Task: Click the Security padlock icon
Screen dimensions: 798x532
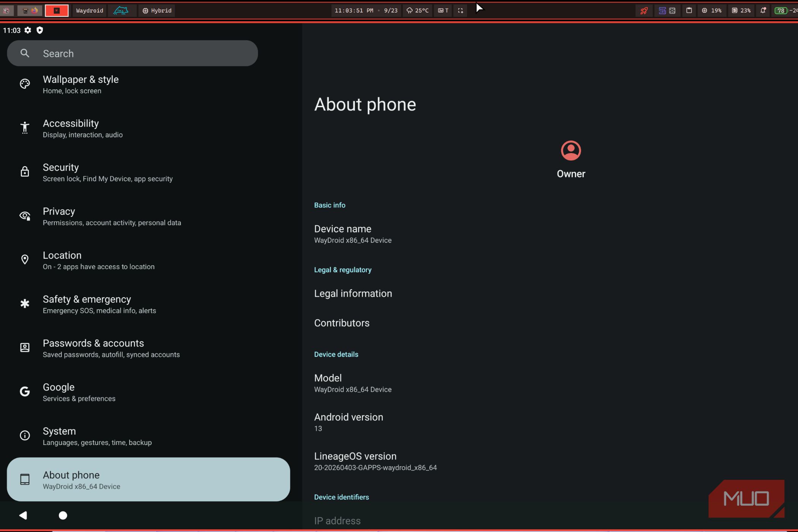Action: tap(25, 172)
